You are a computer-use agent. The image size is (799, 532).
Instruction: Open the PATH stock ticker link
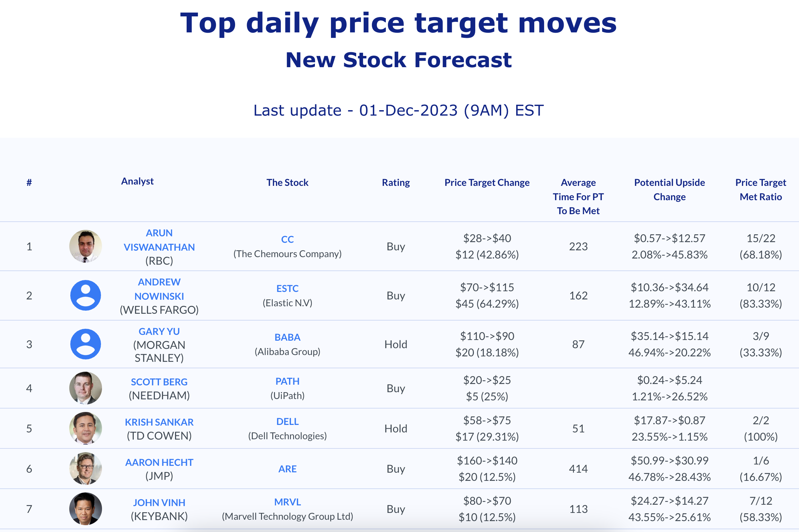point(288,381)
